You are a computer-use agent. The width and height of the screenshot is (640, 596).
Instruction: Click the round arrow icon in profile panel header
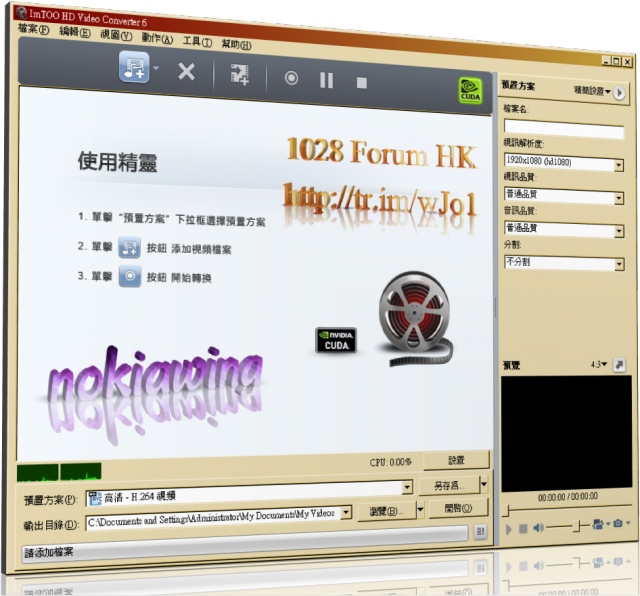(620, 93)
